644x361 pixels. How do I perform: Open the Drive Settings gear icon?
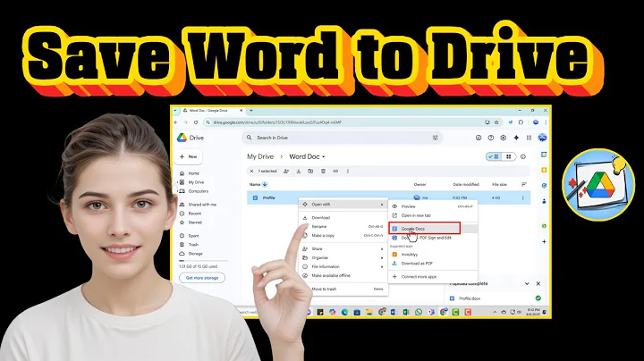coord(503,138)
